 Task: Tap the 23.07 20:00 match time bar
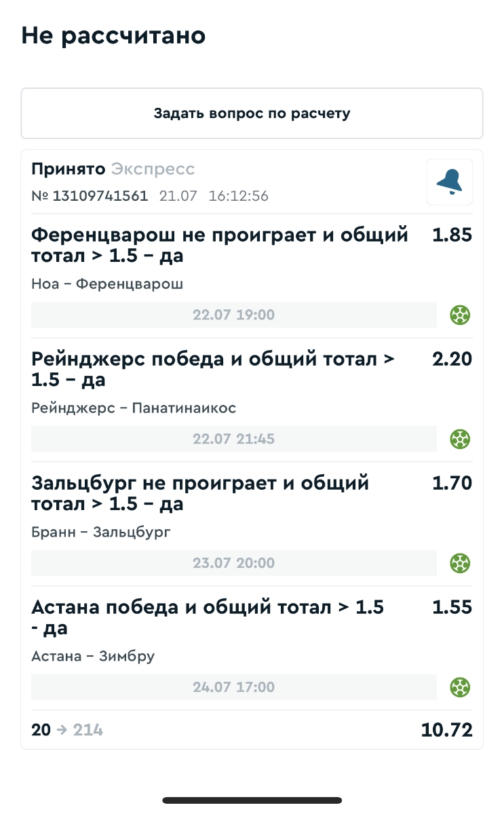point(233,563)
